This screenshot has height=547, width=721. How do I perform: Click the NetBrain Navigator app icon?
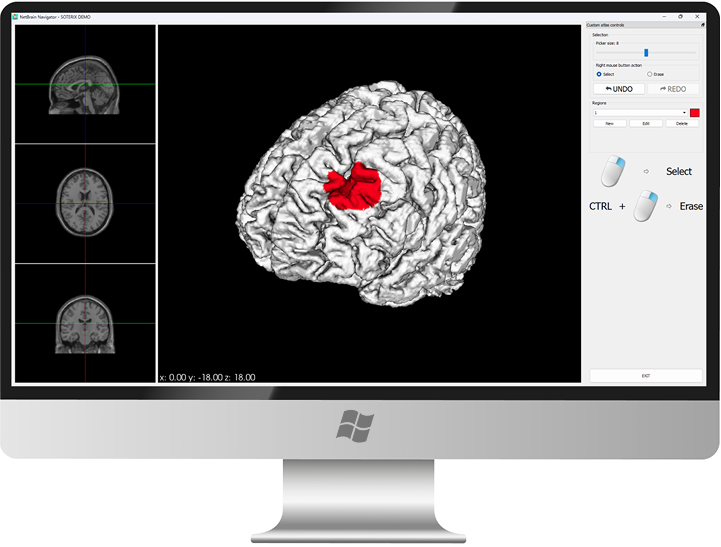[x=15, y=17]
